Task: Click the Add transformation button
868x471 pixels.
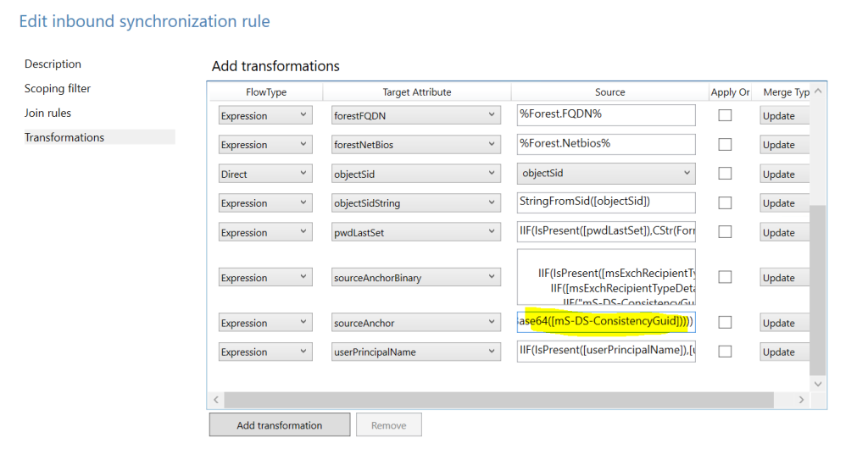Action: [280, 425]
